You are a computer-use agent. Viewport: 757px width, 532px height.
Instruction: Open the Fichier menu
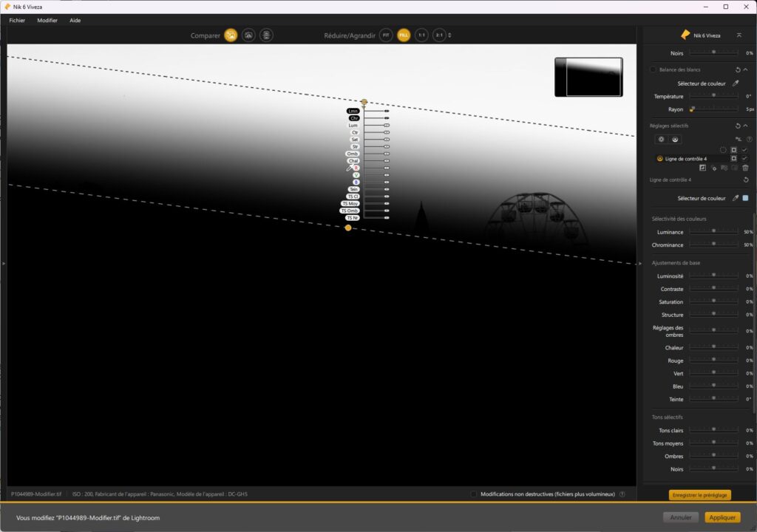click(17, 20)
